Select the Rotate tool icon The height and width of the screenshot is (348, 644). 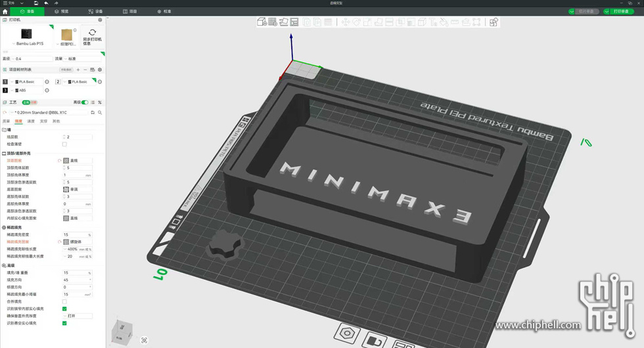point(356,22)
